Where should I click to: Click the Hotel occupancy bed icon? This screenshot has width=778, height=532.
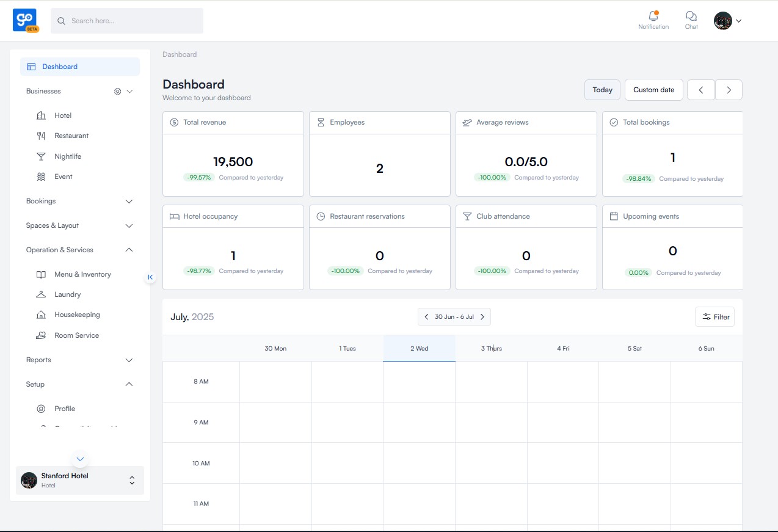(x=174, y=216)
